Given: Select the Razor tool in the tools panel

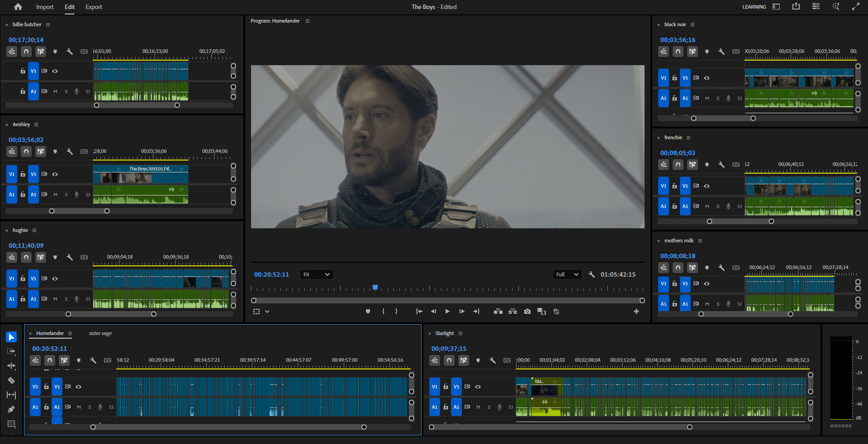Looking at the screenshot, I should [x=11, y=381].
